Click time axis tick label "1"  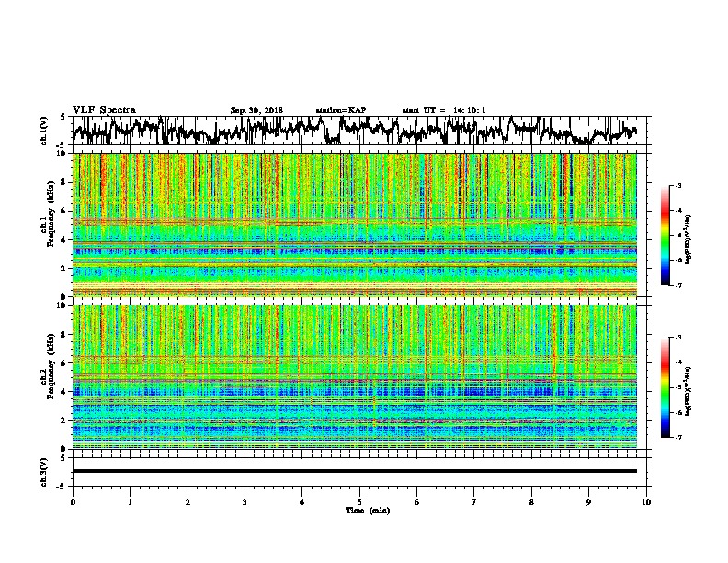130,502
